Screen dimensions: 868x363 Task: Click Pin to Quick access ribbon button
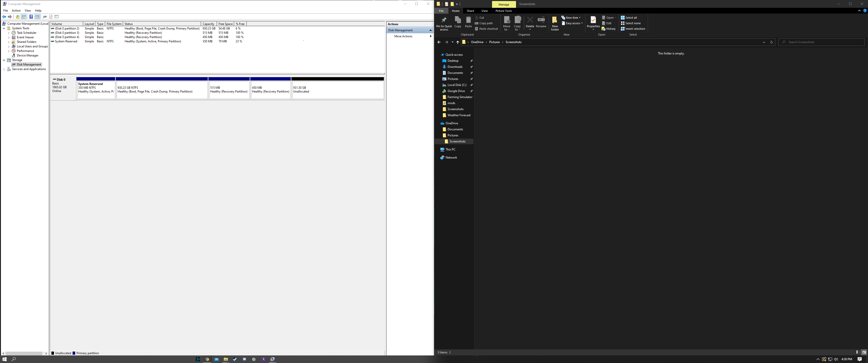[444, 24]
